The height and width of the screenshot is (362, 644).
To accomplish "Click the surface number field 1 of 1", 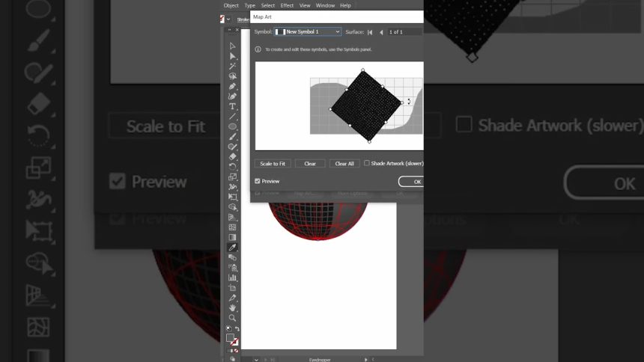I will (x=404, y=32).
